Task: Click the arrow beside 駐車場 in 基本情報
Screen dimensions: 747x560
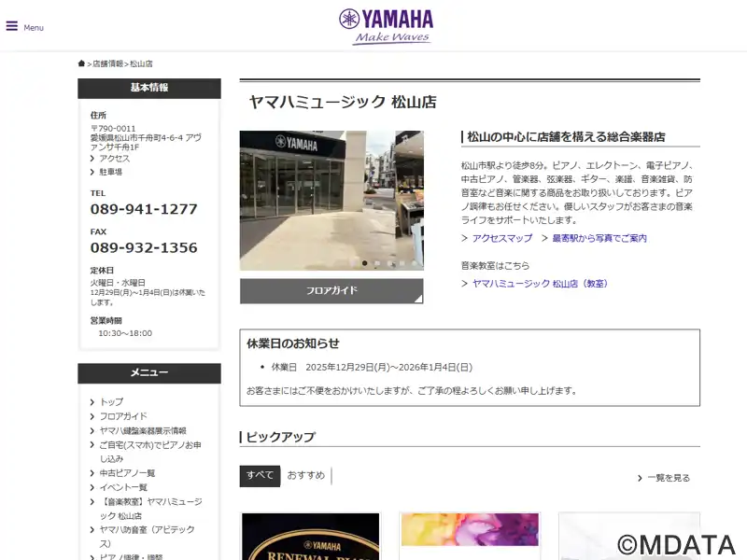Action: [x=92, y=173]
